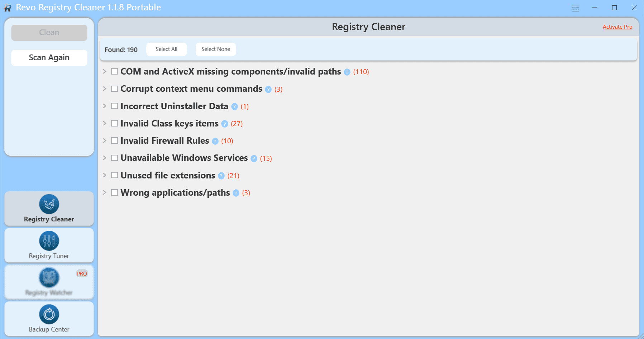
Task: Show help for COM and ActiveX category
Action: (347, 72)
